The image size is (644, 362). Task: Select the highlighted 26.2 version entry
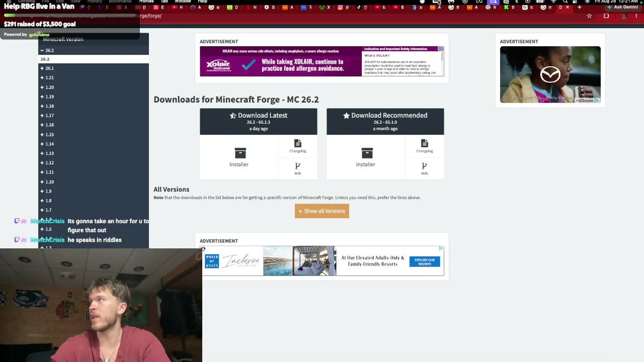(94, 59)
